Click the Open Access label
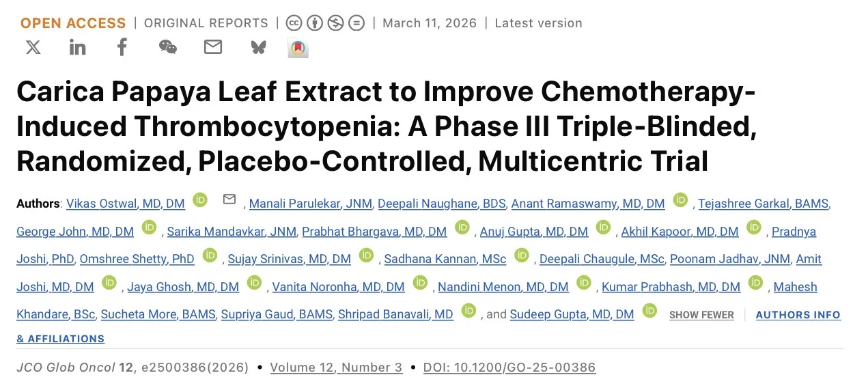The image size is (868, 386). [73, 23]
